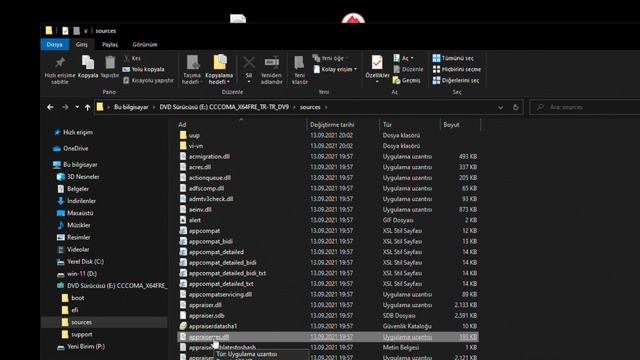The width and height of the screenshot is (640, 360).
Task: Select appcompat_detailed_bidi_txt file
Action: coord(223,273)
